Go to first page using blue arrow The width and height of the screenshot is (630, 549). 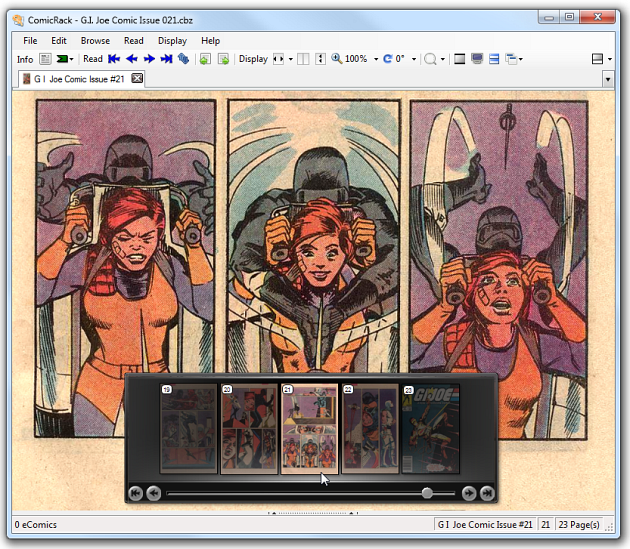pos(114,59)
